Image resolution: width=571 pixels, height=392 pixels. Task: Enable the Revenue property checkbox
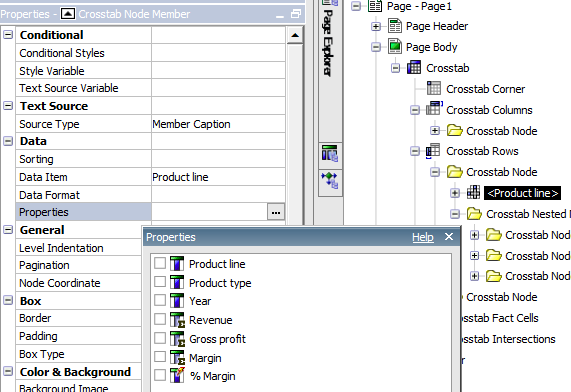coord(160,319)
